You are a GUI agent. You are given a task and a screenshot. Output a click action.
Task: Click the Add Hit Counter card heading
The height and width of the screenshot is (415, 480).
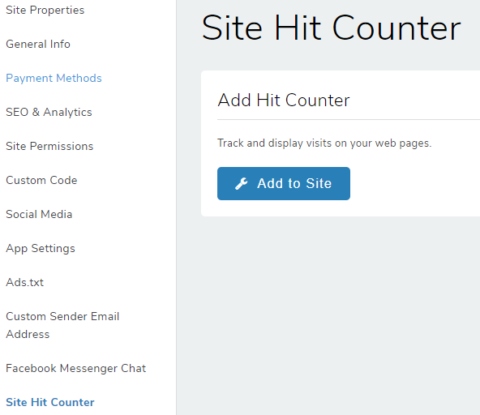[x=284, y=100]
